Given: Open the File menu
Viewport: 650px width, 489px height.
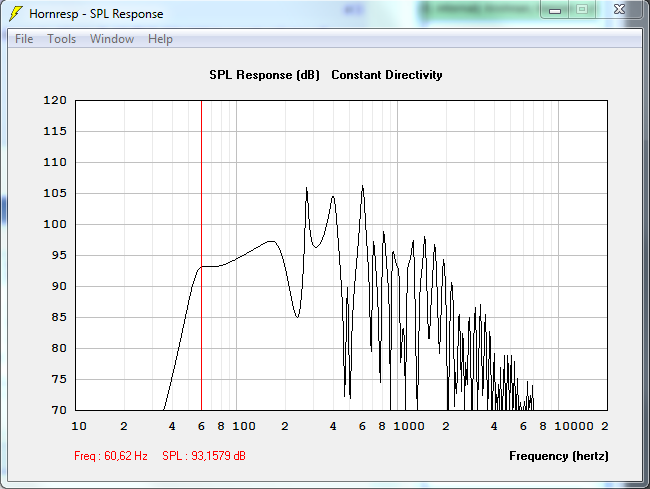Looking at the screenshot, I should click(24, 39).
